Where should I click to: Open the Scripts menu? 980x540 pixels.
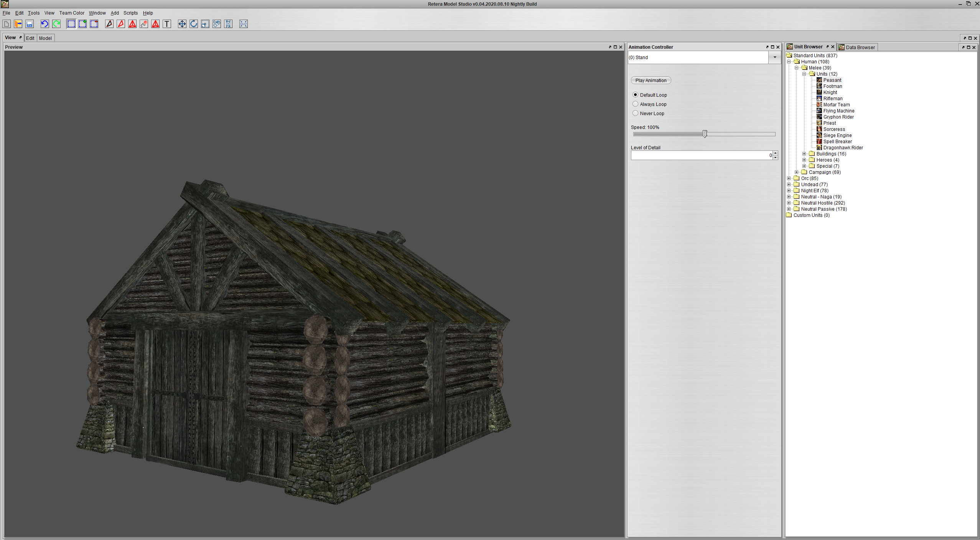(130, 13)
